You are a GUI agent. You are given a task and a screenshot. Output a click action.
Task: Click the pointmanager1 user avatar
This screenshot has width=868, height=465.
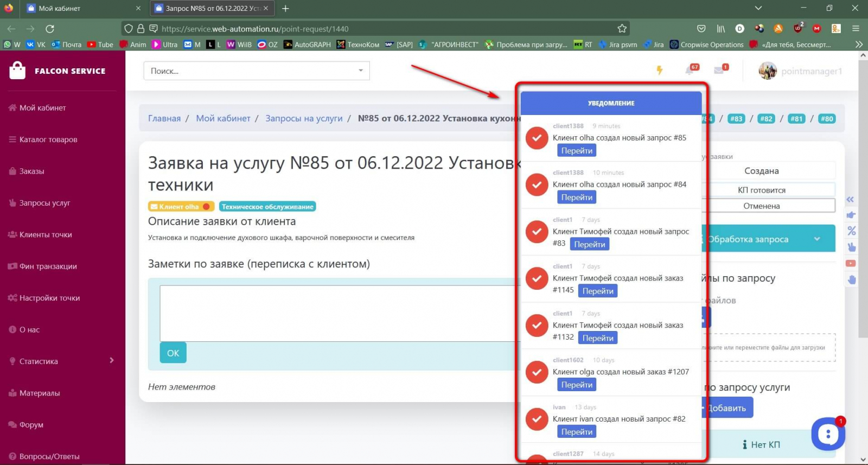tap(768, 71)
